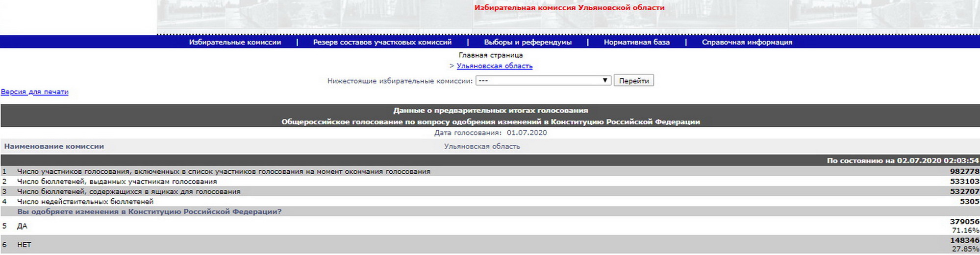Screen dimensions: 980x255
Task: Click the Дата голосования 01.07.2020 text
Action: pyautogui.click(x=490, y=133)
